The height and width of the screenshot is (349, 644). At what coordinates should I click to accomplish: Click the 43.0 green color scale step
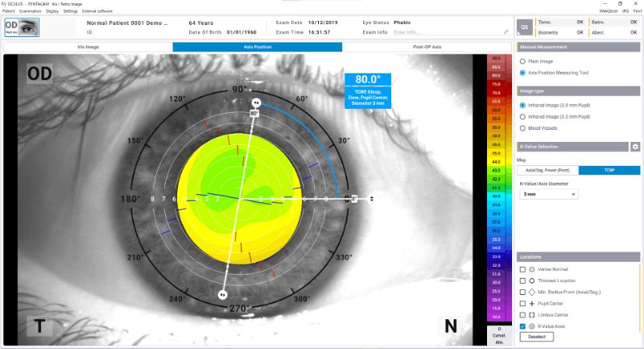(x=496, y=171)
